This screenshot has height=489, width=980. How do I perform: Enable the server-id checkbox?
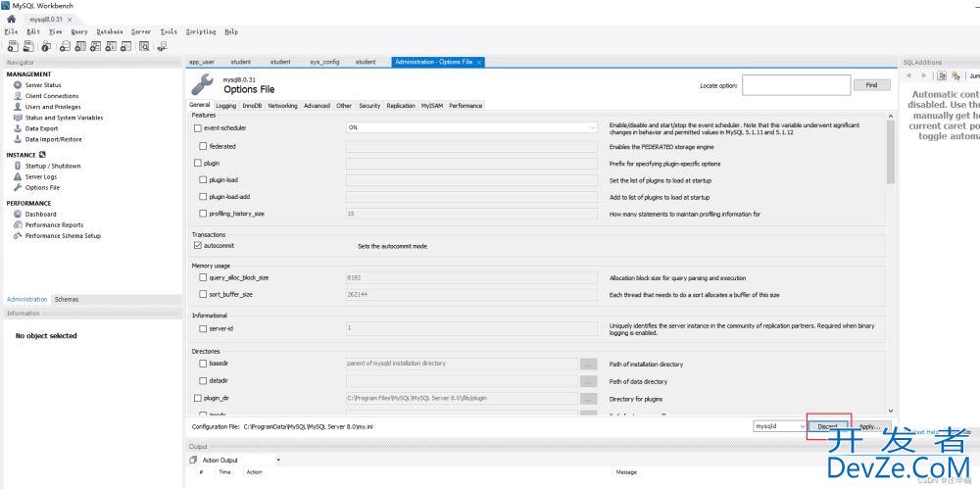[x=203, y=329]
